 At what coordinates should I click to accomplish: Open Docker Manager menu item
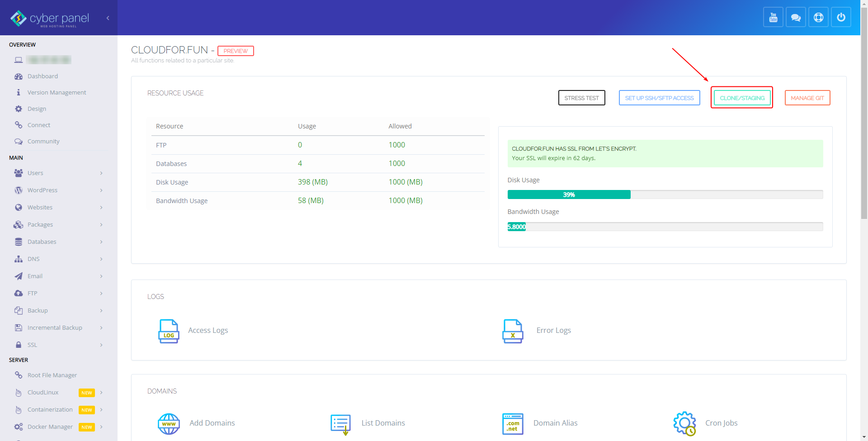59,427
